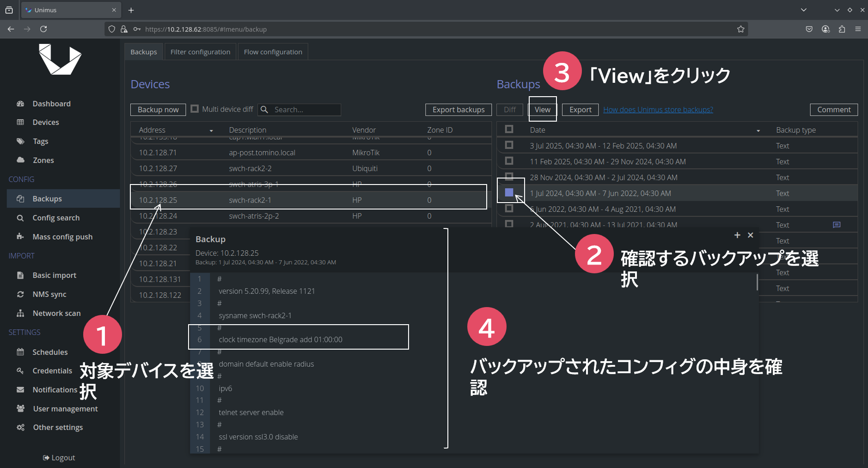Uncheck the 1 Jul 2024 backup checkbox
Image resolution: width=868 pixels, height=468 pixels.
point(509,192)
